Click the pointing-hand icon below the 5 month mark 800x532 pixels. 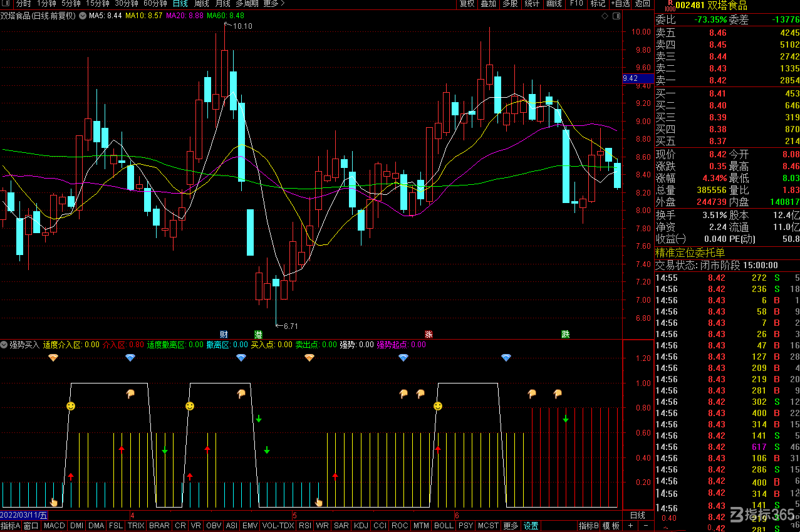point(318,501)
